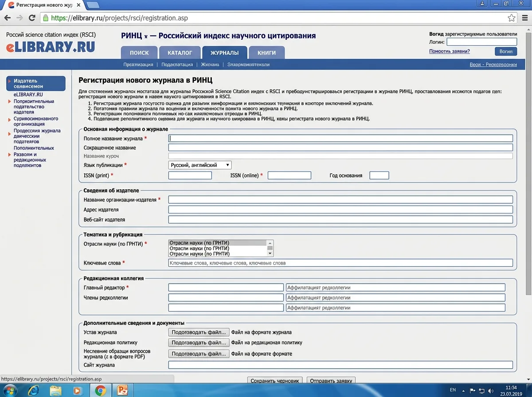The image size is (532, 397).
Task: Click the second submenu link under the tabs
Action: 177,64
